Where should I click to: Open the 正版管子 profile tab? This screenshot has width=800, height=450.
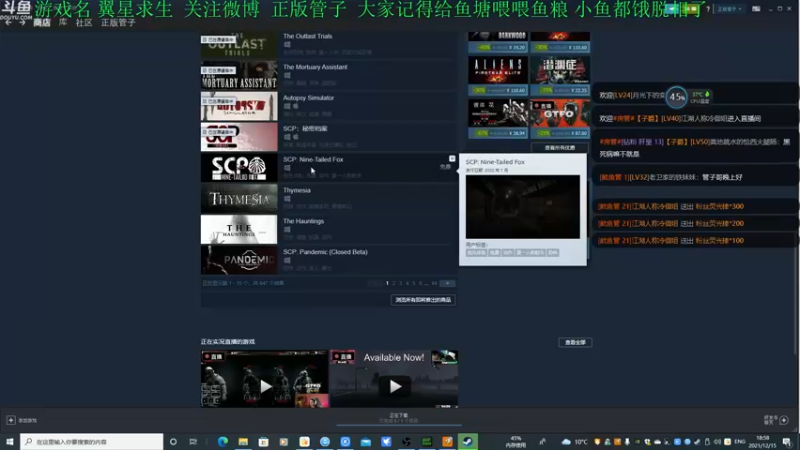pyautogui.click(x=118, y=22)
